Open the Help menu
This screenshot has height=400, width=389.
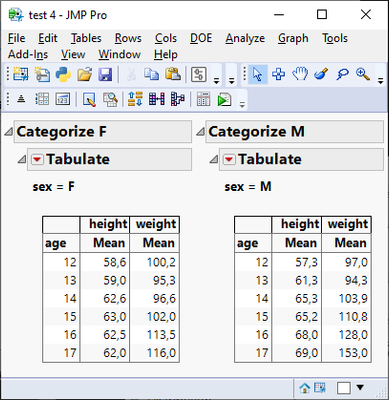166,54
